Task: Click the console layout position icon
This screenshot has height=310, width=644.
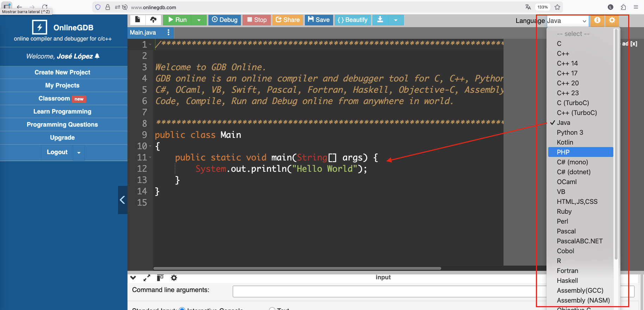Action: (x=160, y=278)
